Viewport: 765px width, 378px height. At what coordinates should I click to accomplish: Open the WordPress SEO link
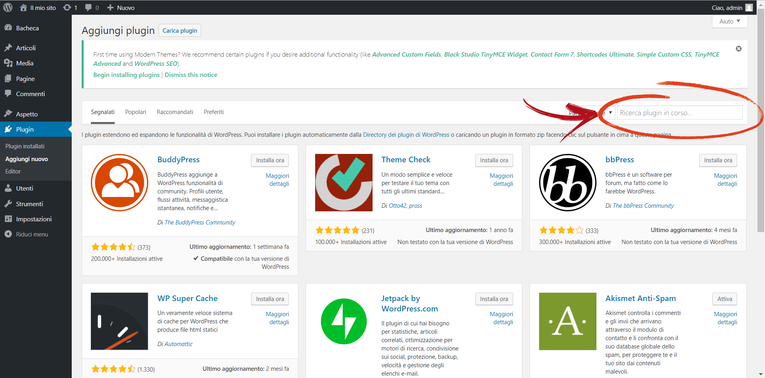point(157,64)
